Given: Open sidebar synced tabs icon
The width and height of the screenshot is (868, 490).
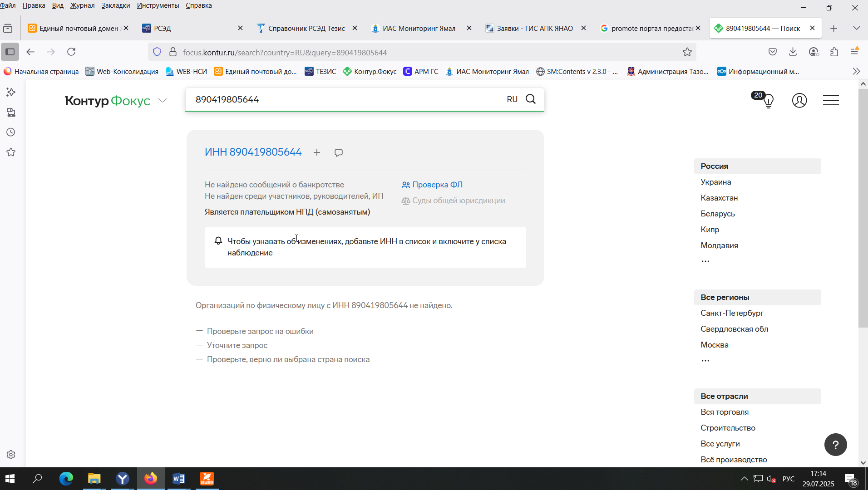Looking at the screenshot, I should pos(11,112).
